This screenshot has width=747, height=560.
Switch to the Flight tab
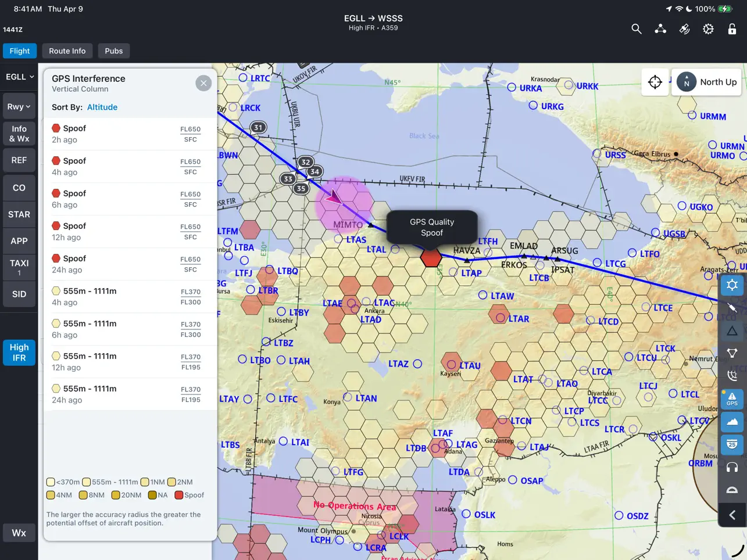[x=20, y=51]
